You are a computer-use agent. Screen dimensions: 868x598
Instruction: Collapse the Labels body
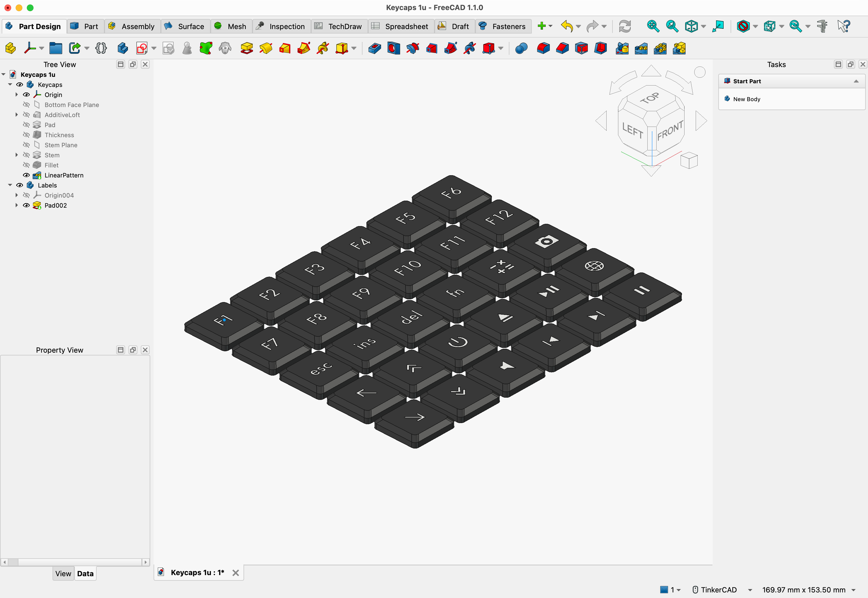pyautogui.click(x=10, y=185)
